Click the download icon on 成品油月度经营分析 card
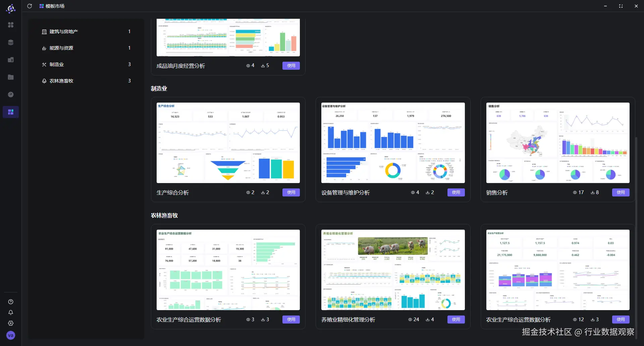The image size is (644, 346). click(263, 66)
